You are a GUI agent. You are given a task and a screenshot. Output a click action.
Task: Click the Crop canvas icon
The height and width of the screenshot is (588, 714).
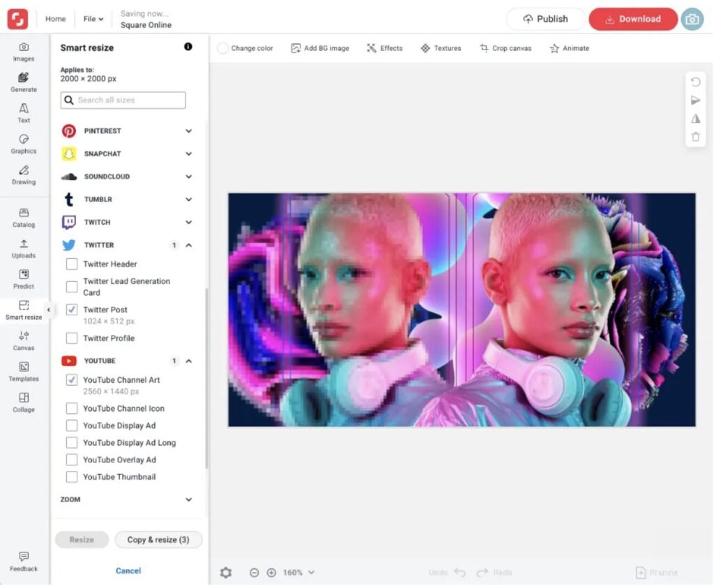pyautogui.click(x=484, y=48)
